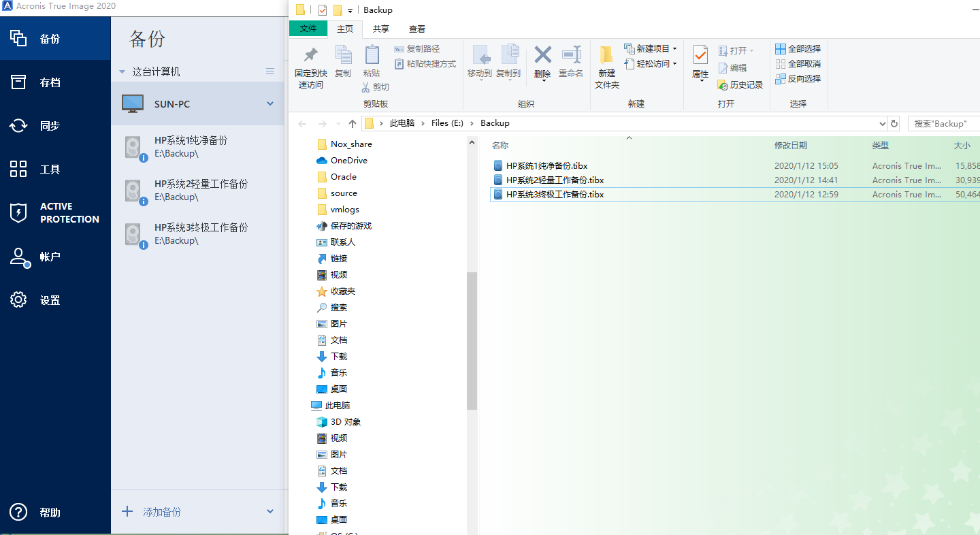Image resolution: width=980 pixels, height=535 pixels.
Task: Click 此电脑 in the address breadcrumb
Action: [x=402, y=123]
